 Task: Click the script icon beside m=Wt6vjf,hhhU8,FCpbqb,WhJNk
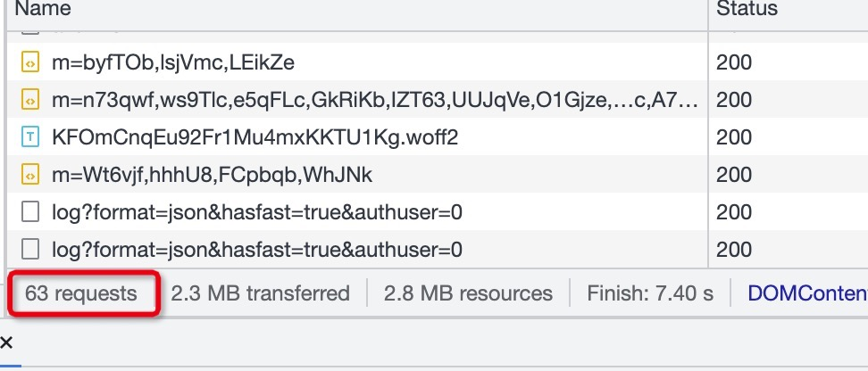(29, 176)
